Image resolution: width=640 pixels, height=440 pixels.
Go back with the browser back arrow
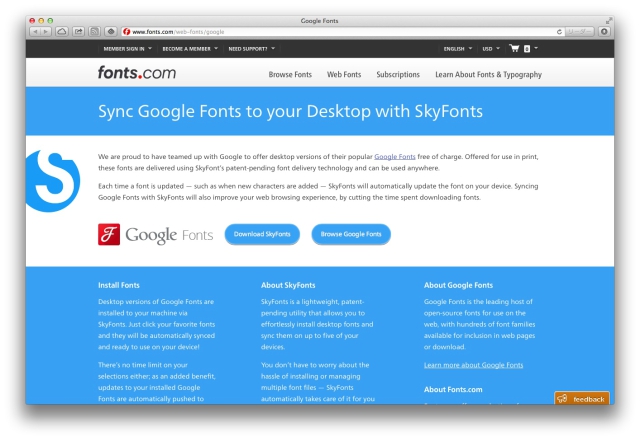[35, 32]
